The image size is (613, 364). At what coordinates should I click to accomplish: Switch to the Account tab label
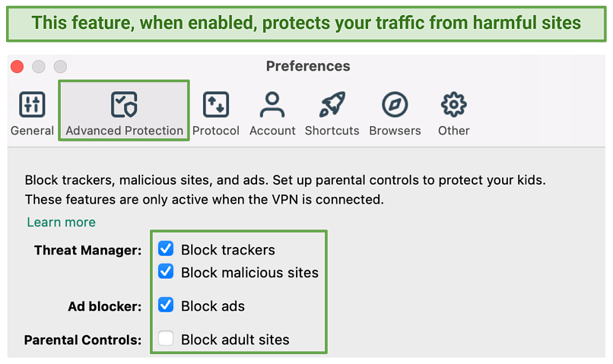[272, 131]
